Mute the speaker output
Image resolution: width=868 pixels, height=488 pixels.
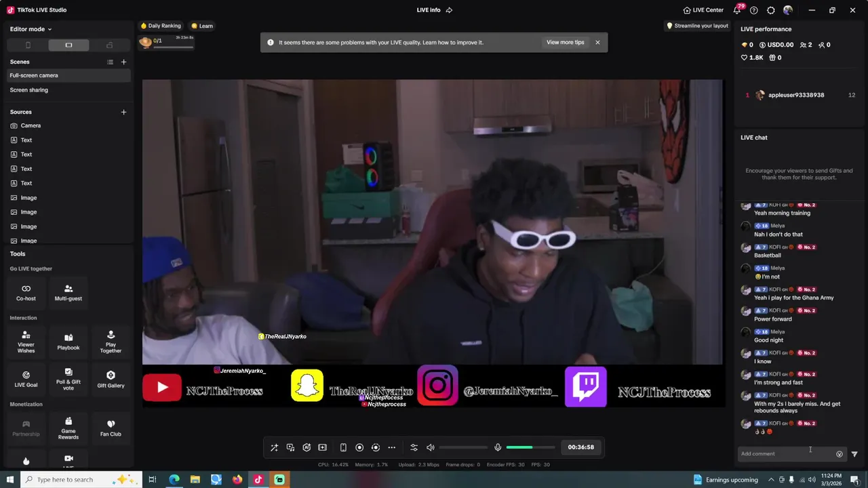(x=431, y=447)
